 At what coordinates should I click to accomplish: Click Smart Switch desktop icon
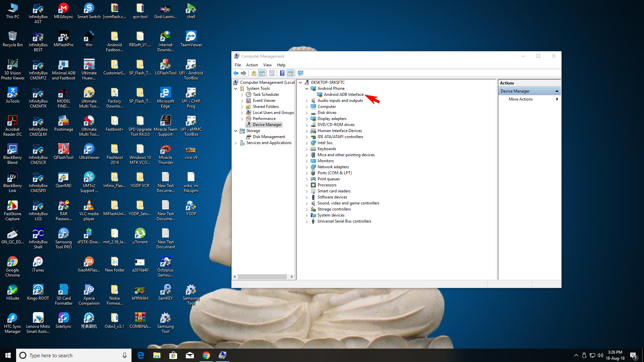(89, 11)
